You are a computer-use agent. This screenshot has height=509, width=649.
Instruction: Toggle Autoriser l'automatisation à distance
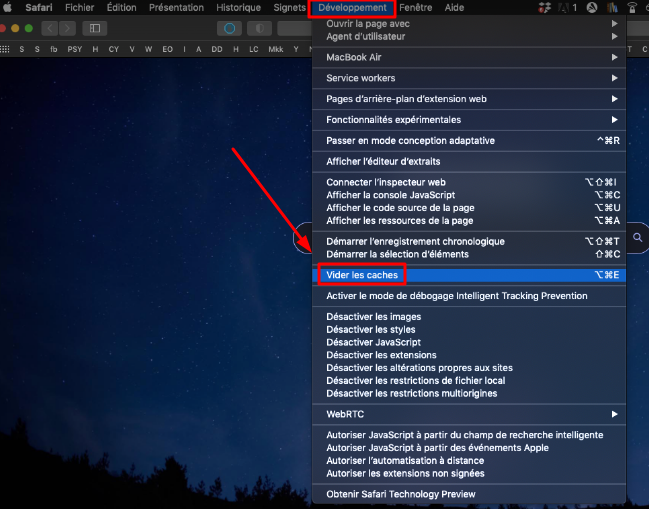(x=469, y=461)
